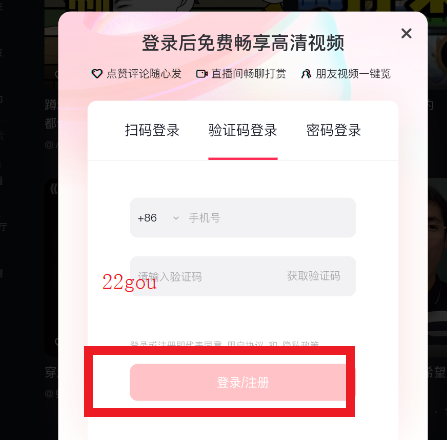Click the live camera icon beside 直播间畅聊打赏

pos(201,74)
